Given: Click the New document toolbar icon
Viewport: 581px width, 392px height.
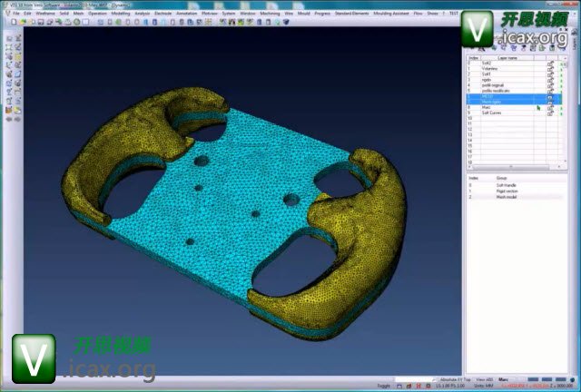Looking at the screenshot, I should click(14, 22).
